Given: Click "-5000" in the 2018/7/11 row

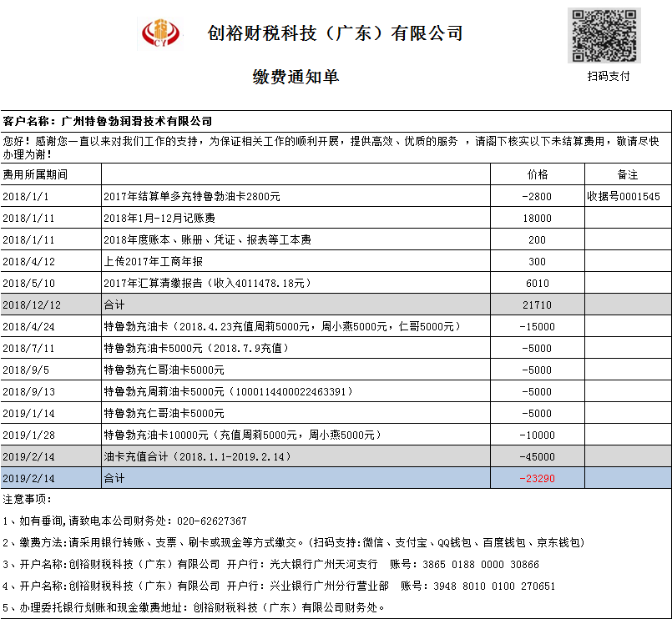Looking at the screenshot, I should click(x=537, y=349).
